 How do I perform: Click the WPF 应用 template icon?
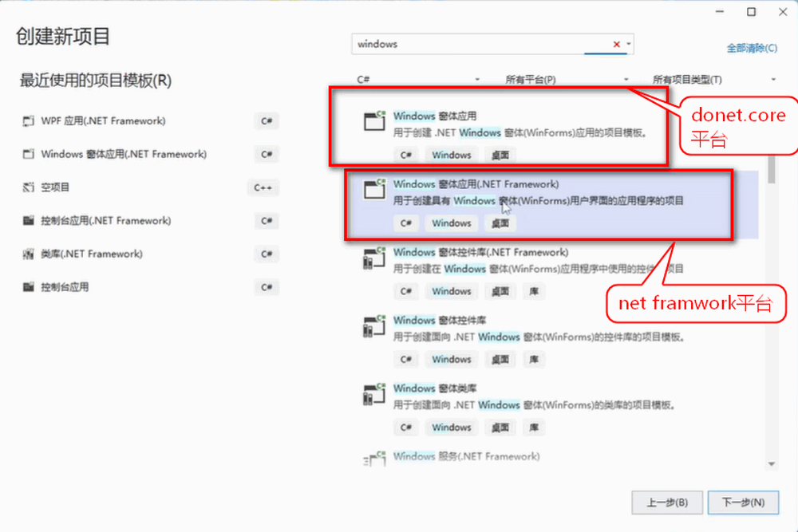click(29, 121)
